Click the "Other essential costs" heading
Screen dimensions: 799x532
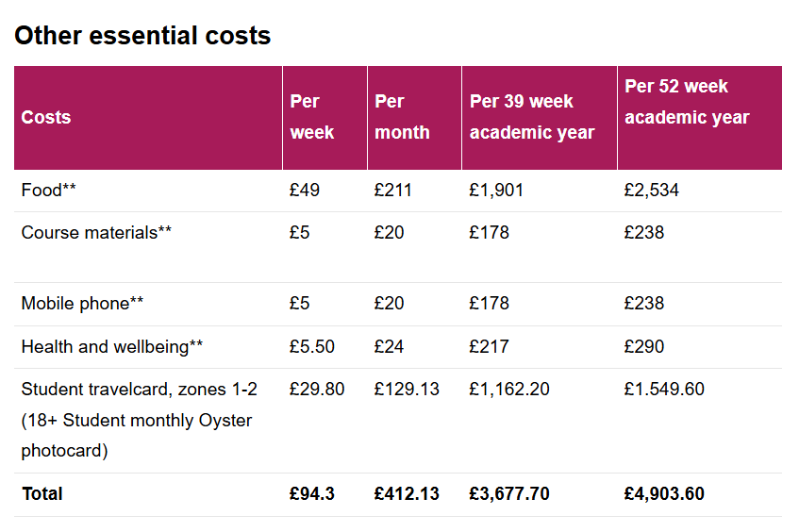click(x=142, y=36)
